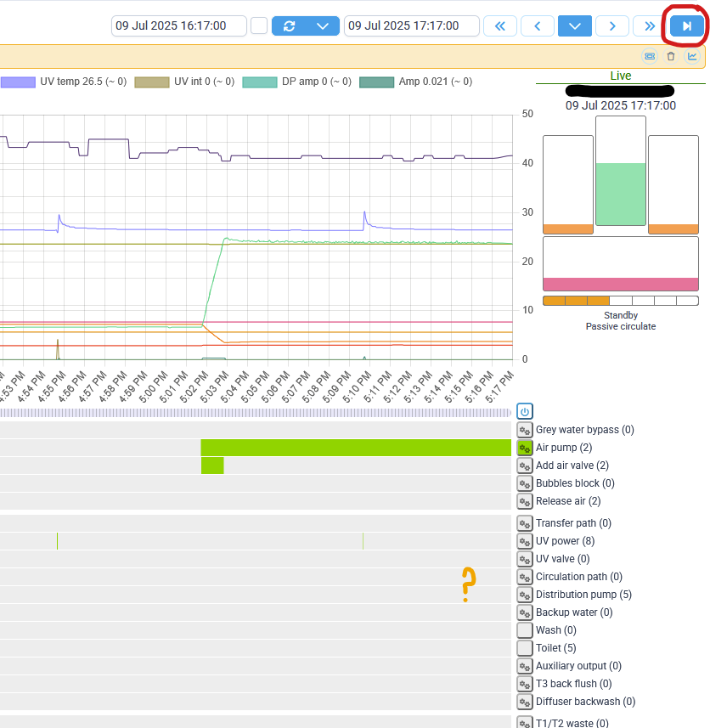The height and width of the screenshot is (728, 710).
Task: Open Grey water bypass settings button
Action: tap(524, 430)
